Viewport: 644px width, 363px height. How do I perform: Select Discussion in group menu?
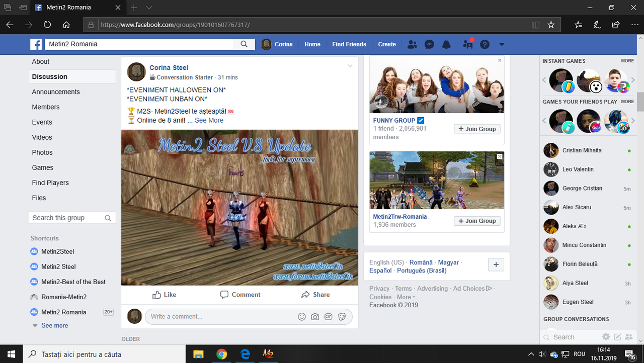click(x=72, y=76)
